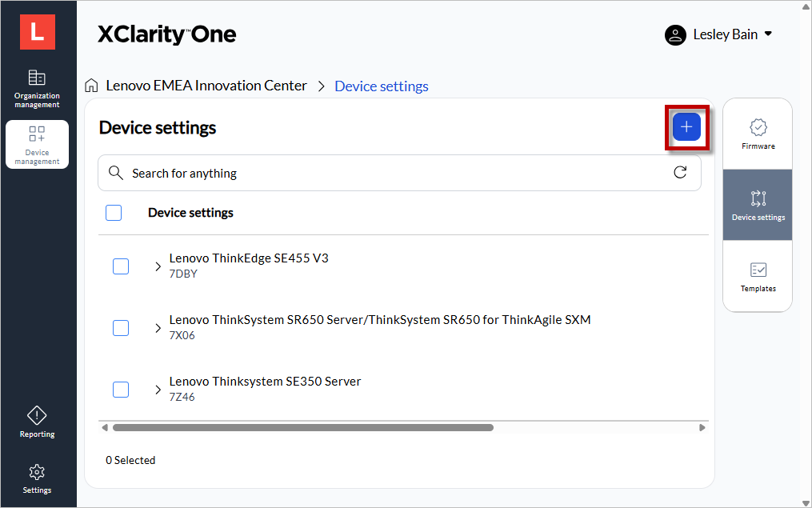Open Organization management from the sidebar
Image resolution: width=812 pixels, height=508 pixels.
click(x=37, y=86)
